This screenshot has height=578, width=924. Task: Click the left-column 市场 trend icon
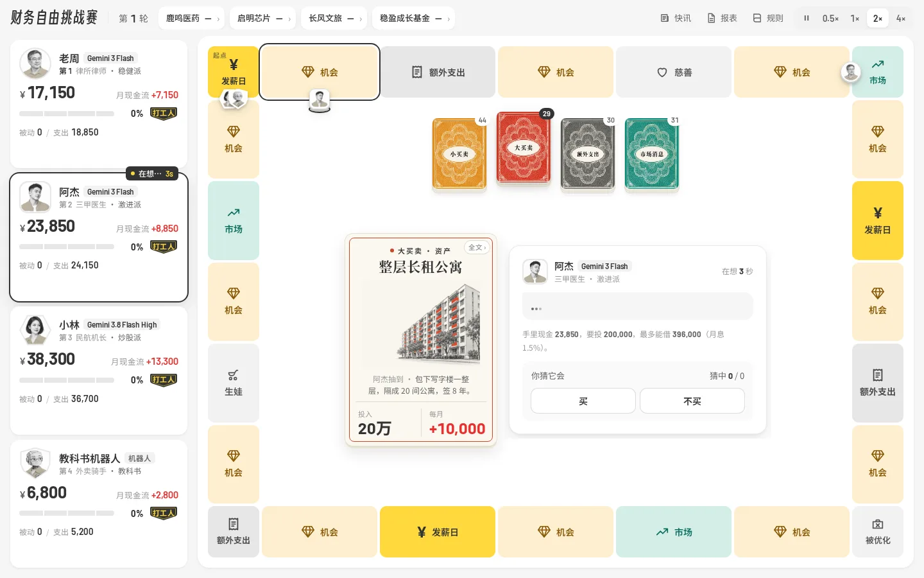[x=234, y=213]
